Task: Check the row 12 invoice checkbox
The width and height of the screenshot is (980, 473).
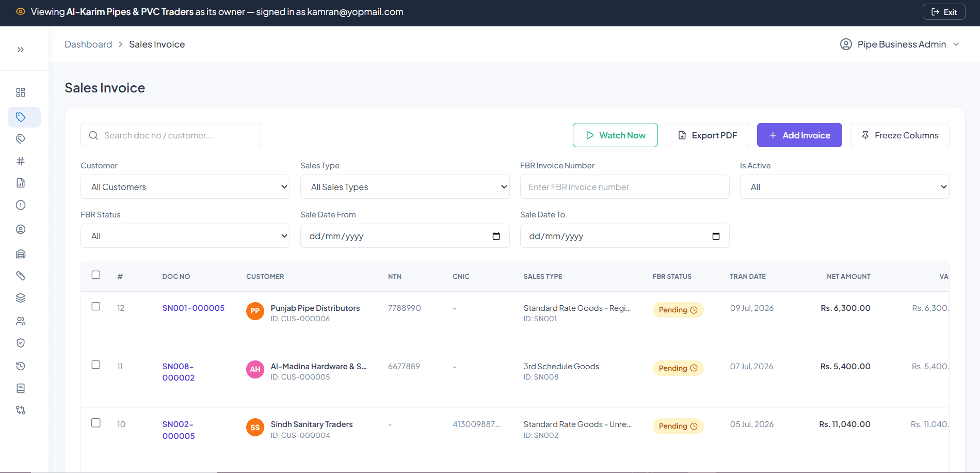Action: pyautogui.click(x=96, y=306)
